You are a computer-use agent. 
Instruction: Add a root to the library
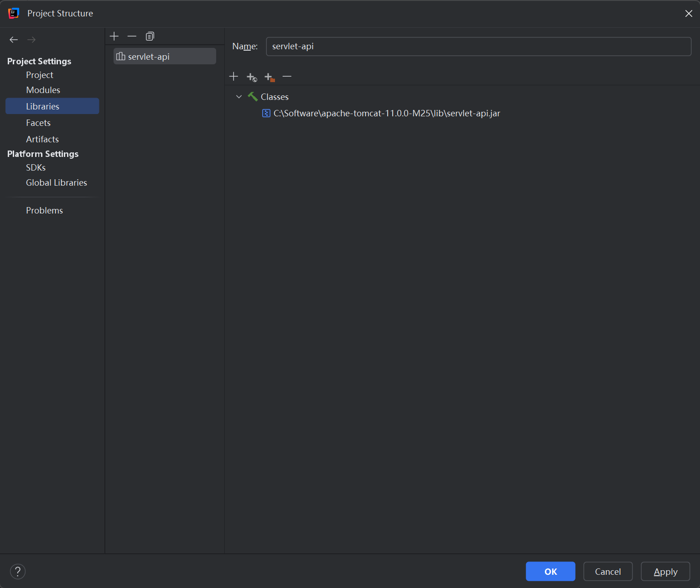coord(233,77)
